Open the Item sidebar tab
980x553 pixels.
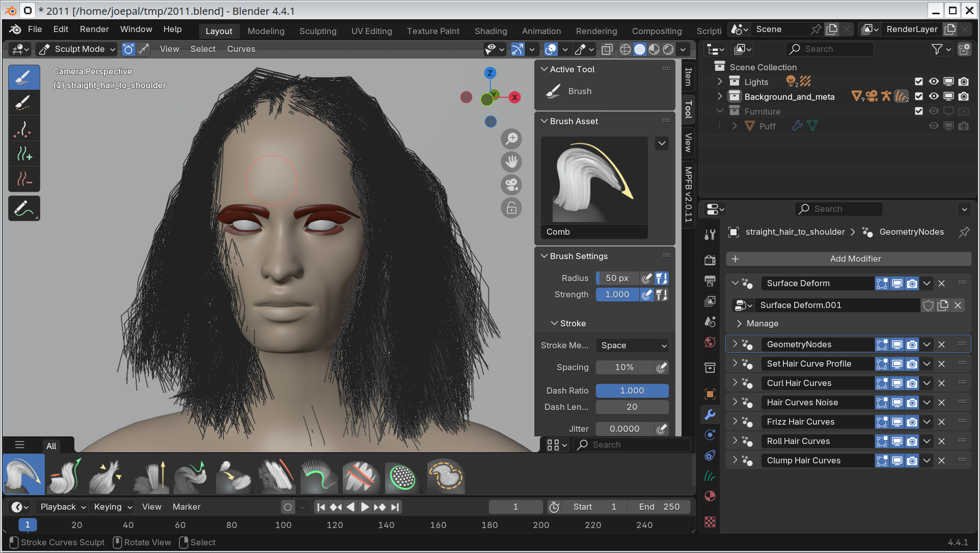688,76
